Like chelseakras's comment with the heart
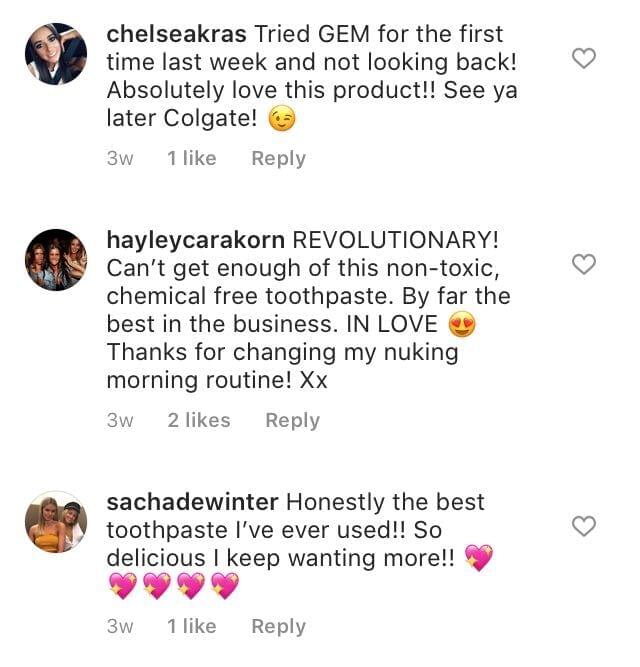This screenshot has width=640, height=667. tap(583, 58)
